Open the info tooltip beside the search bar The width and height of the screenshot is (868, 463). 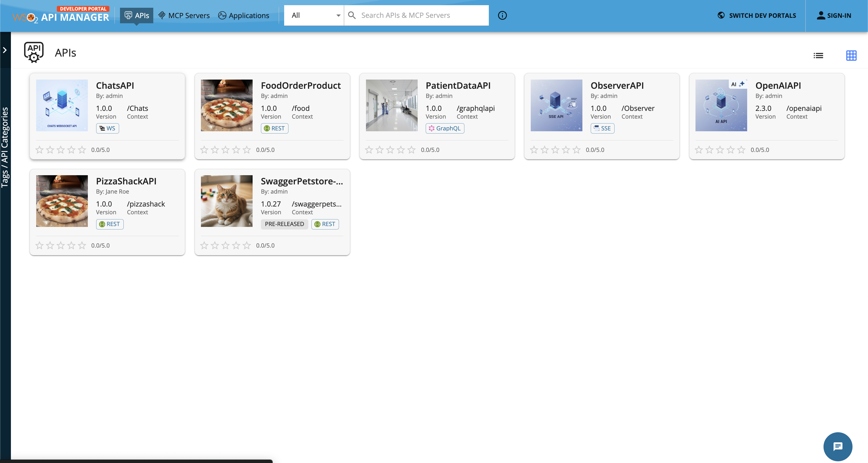pos(502,15)
